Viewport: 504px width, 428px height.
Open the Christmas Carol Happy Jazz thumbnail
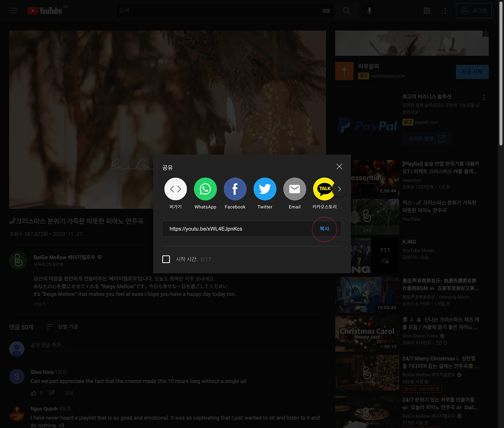367,334
